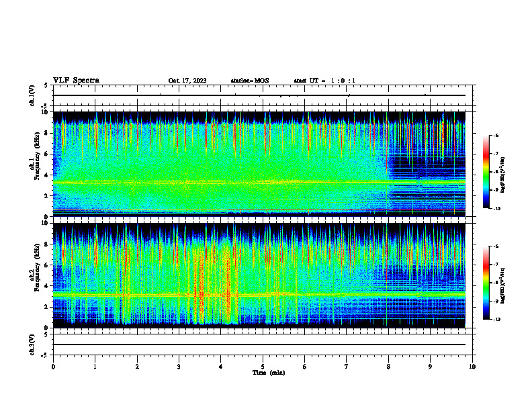Screen dimensions: 532x411
Task: Click the ch.1(V) waveform trace line
Action: (x=259, y=95)
